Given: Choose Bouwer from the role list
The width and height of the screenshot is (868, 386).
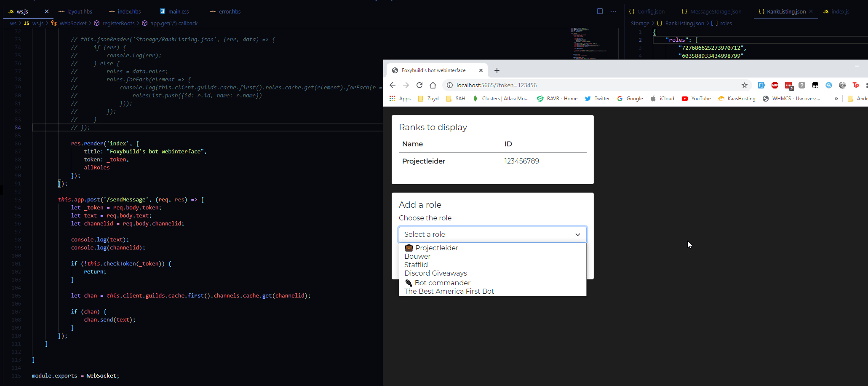Looking at the screenshot, I should [x=417, y=256].
